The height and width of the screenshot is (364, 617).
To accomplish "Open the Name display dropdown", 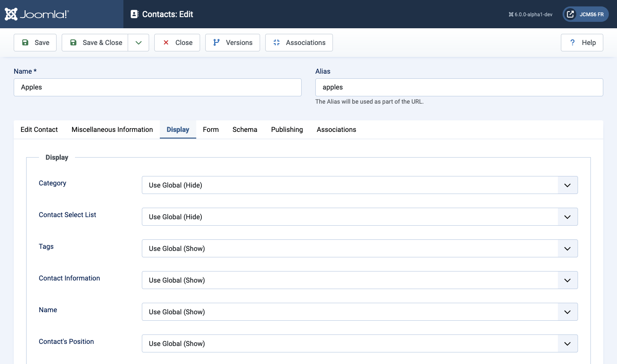I will [x=360, y=312].
